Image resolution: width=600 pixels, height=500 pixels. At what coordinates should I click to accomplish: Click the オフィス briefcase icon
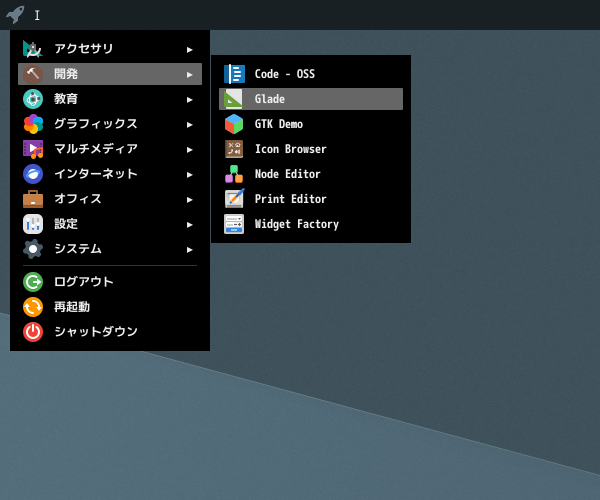click(33, 199)
